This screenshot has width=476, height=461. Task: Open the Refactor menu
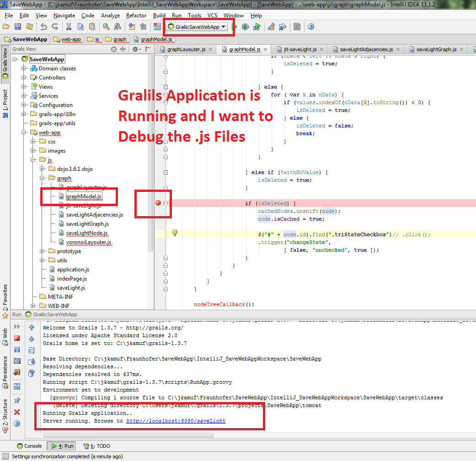point(136,16)
